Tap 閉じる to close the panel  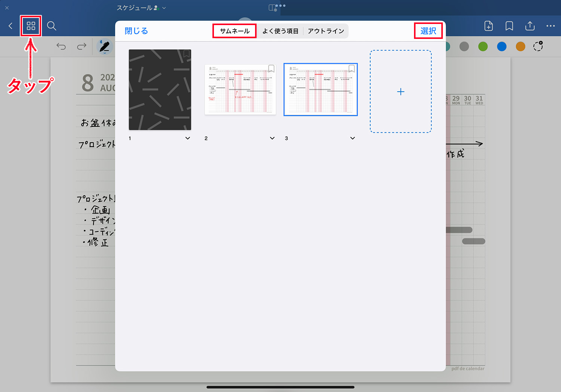[x=136, y=31]
